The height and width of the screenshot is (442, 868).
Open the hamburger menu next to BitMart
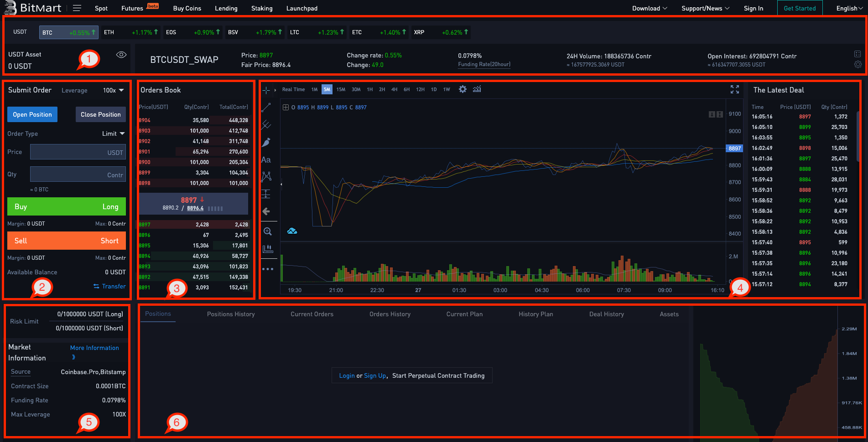(x=77, y=8)
